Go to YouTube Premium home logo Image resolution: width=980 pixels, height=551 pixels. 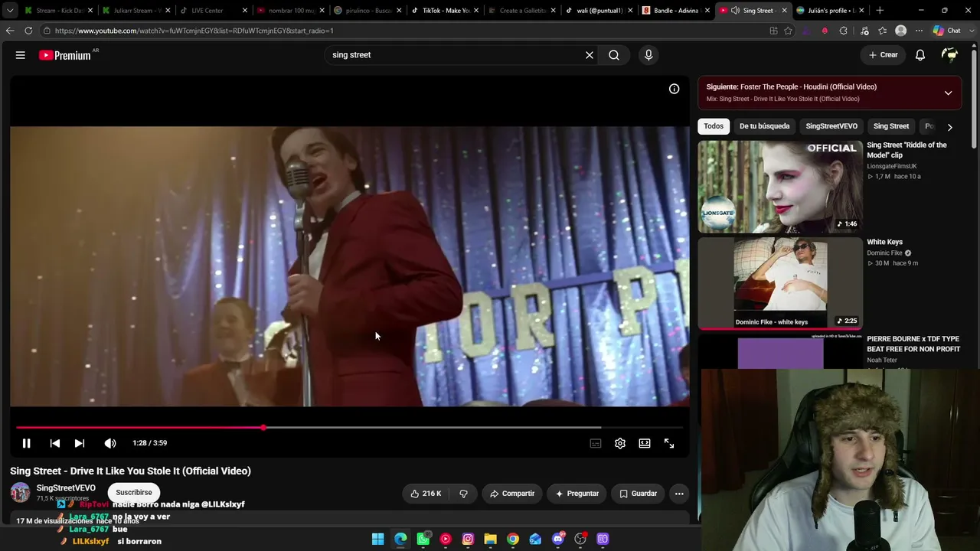click(x=65, y=55)
